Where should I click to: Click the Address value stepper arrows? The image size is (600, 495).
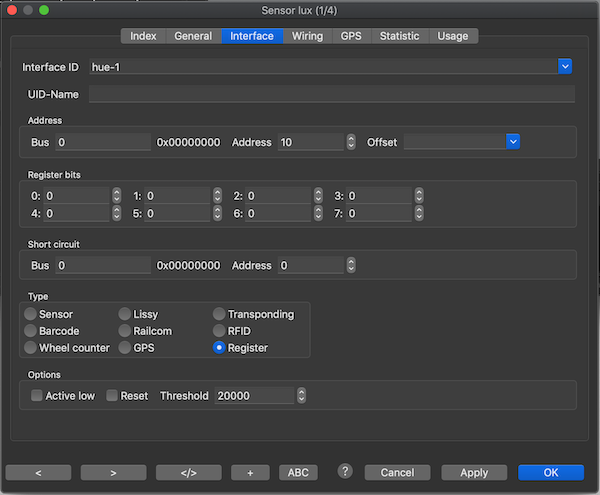click(351, 142)
